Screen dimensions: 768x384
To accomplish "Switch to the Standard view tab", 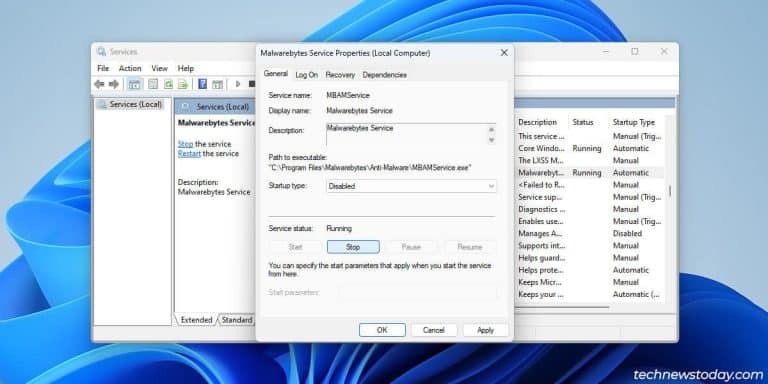I will tap(237, 320).
